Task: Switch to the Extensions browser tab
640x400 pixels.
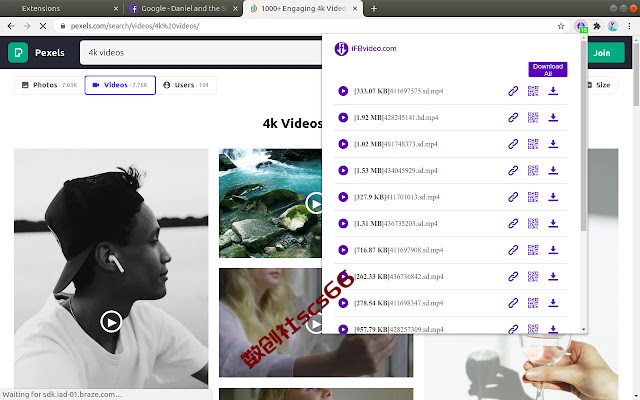Action: [62, 9]
